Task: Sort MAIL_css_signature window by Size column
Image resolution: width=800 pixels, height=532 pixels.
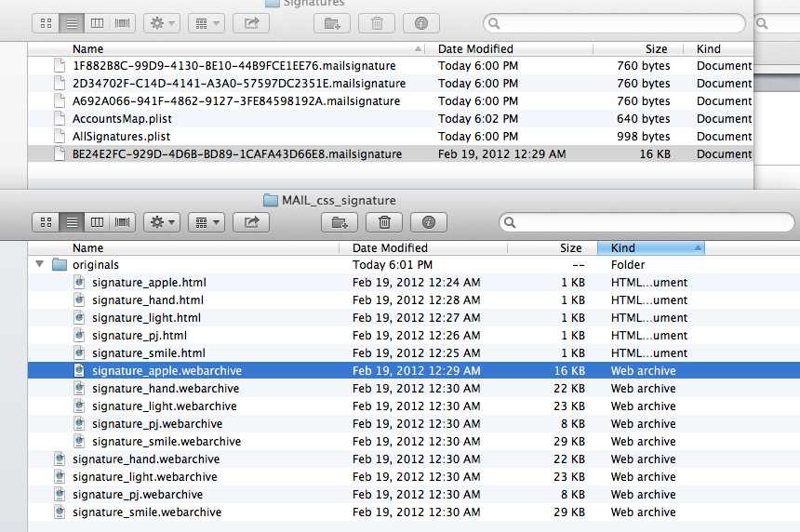Action: pyautogui.click(x=553, y=248)
